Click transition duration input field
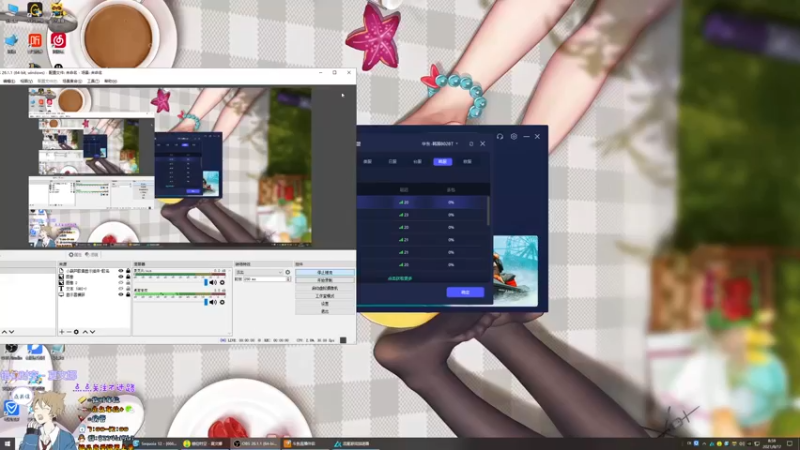800x450 pixels. [x=264, y=280]
